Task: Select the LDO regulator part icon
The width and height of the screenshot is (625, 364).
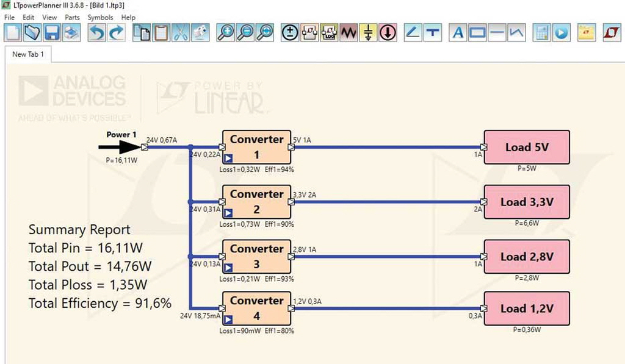Action: point(329,33)
